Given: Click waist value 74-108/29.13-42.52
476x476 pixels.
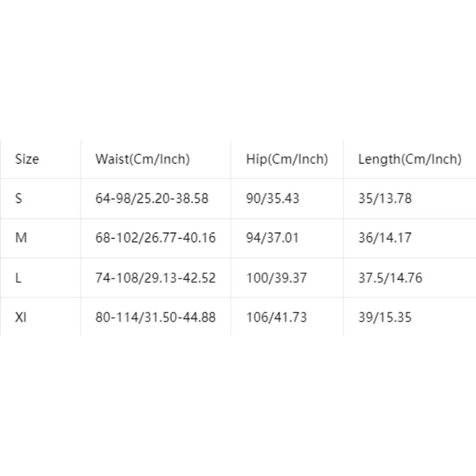Looking at the screenshot, I should pyautogui.click(x=155, y=278).
